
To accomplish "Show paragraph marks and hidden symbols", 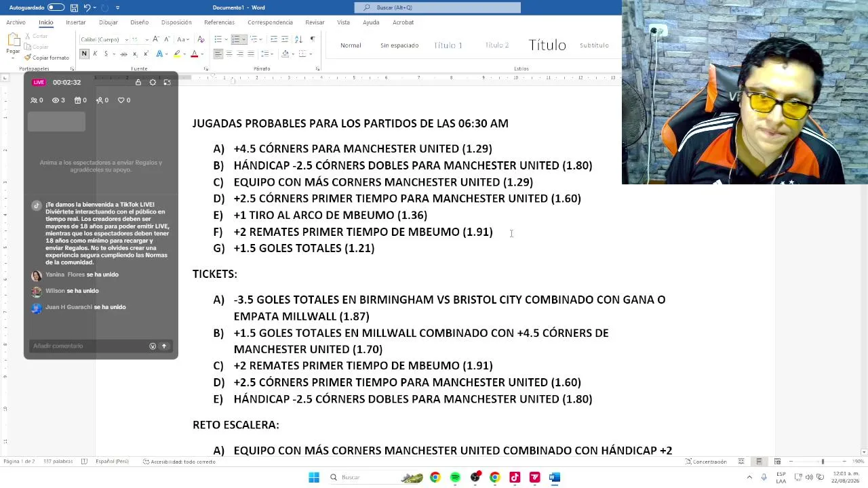I will click(313, 39).
